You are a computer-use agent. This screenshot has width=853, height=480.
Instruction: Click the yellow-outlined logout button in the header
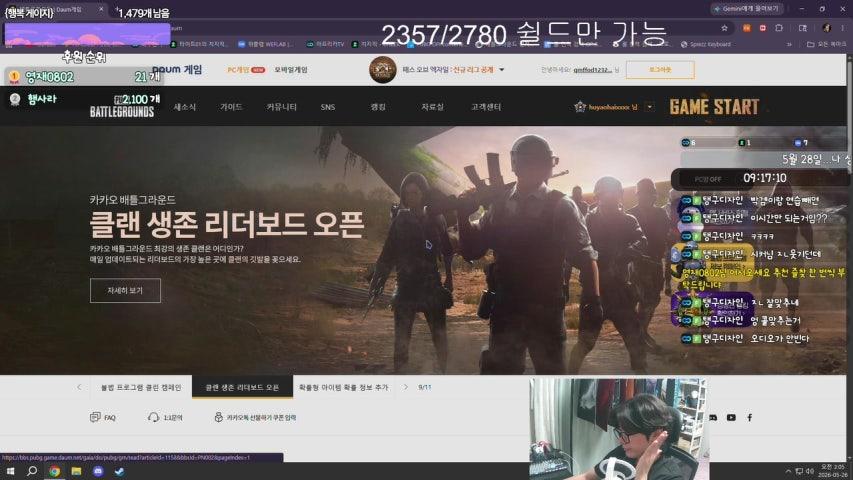coord(660,70)
